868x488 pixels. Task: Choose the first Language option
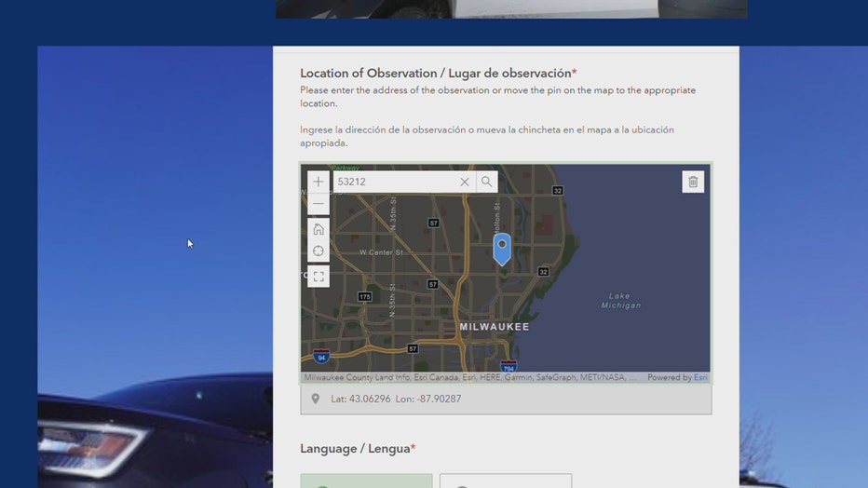(x=366, y=481)
